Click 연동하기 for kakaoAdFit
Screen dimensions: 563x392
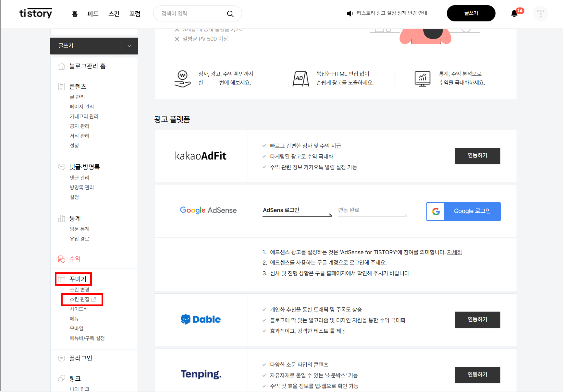477,156
